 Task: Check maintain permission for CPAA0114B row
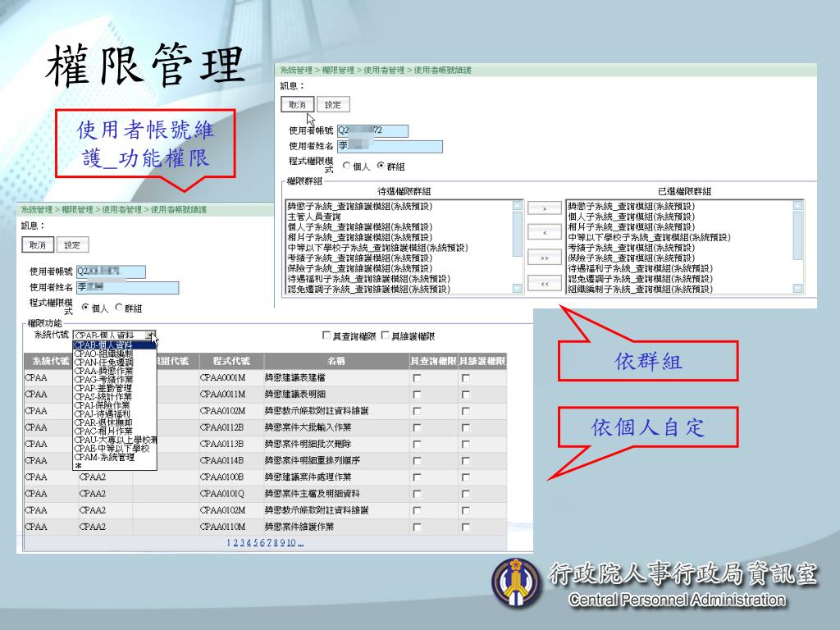click(466, 461)
